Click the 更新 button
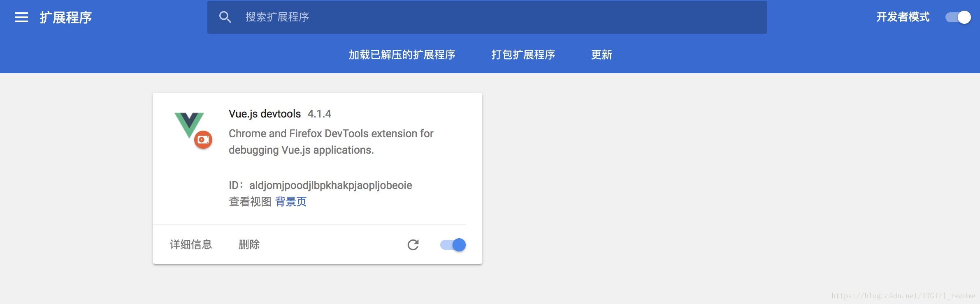980x304 pixels. click(x=601, y=55)
